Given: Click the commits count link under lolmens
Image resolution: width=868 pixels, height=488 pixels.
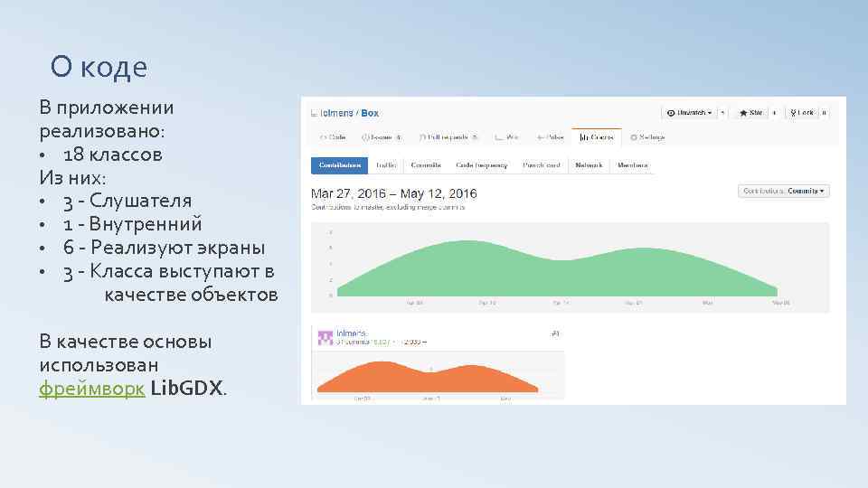Looking at the screenshot, I should pyautogui.click(x=354, y=342).
